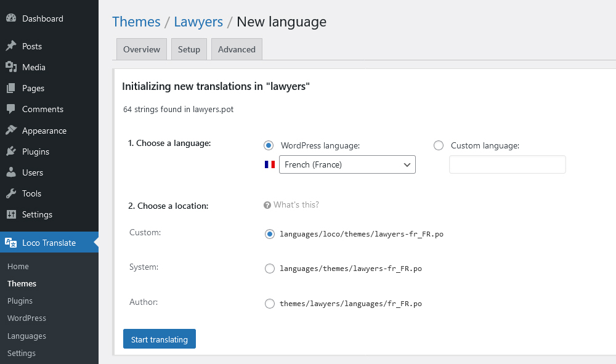The image size is (616, 364).
Task: Open the Advanced tab
Action: (x=237, y=49)
